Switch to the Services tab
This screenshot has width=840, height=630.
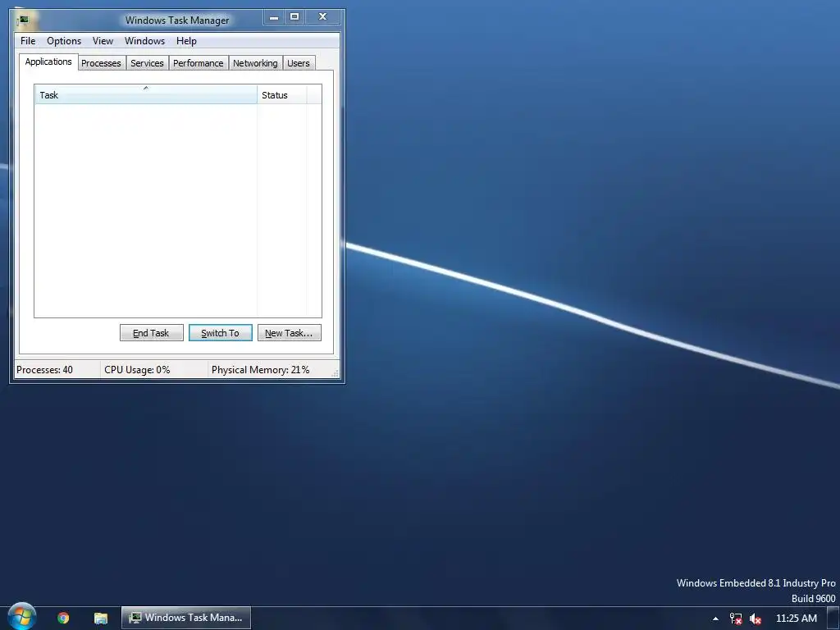point(147,63)
